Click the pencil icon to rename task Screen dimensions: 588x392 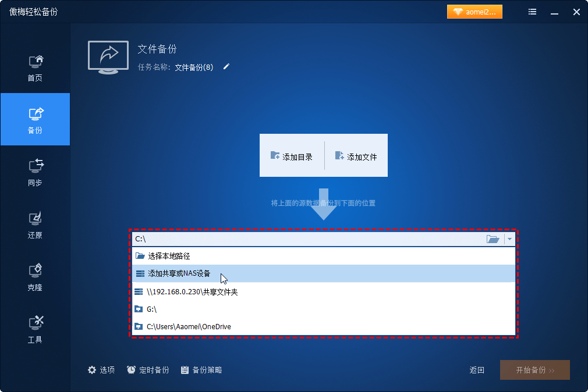226,67
